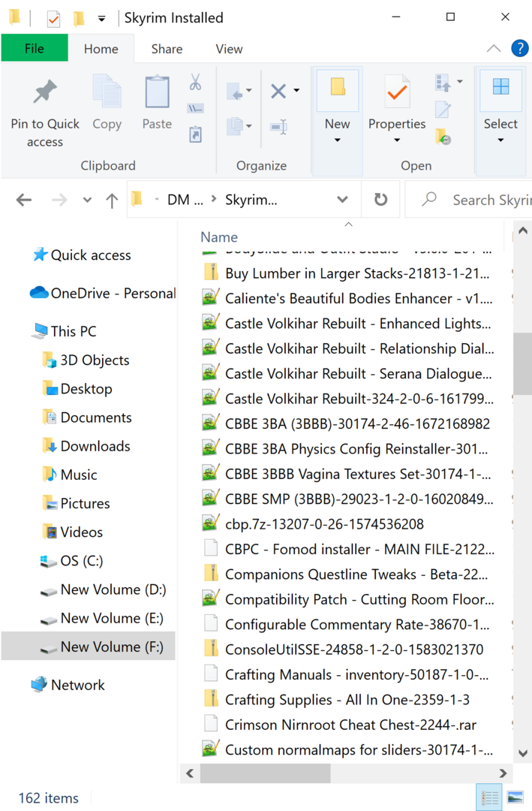Viewport: 532px width, 811px height.
Task: Open Explorer Help question mark
Action: pyautogui.click(x=519, y=49)
